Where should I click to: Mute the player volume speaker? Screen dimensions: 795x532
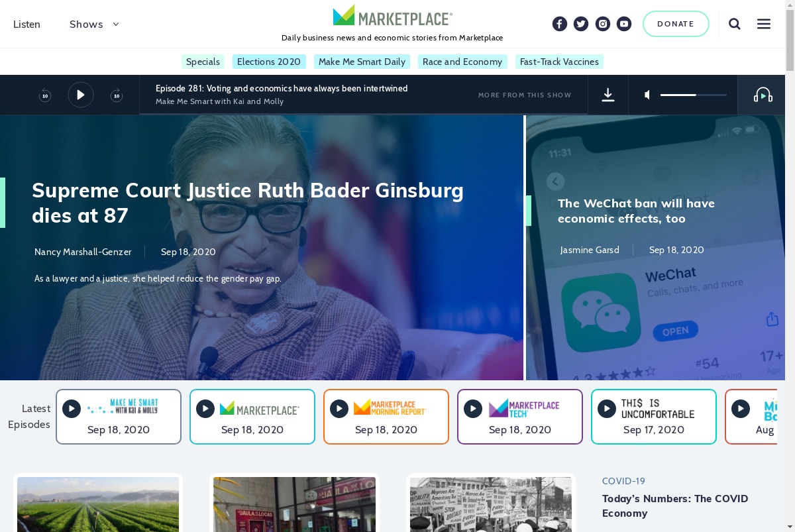[648, 95]
